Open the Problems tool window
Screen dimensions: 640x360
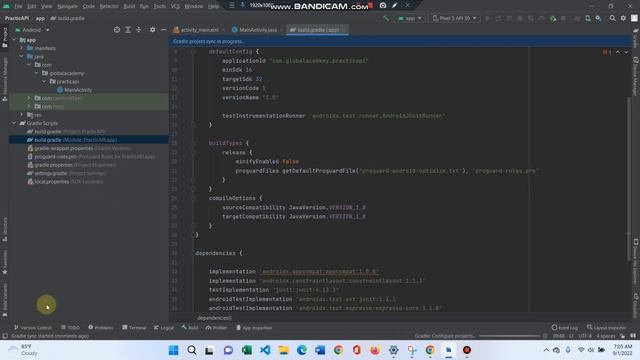tap(101, 328)
